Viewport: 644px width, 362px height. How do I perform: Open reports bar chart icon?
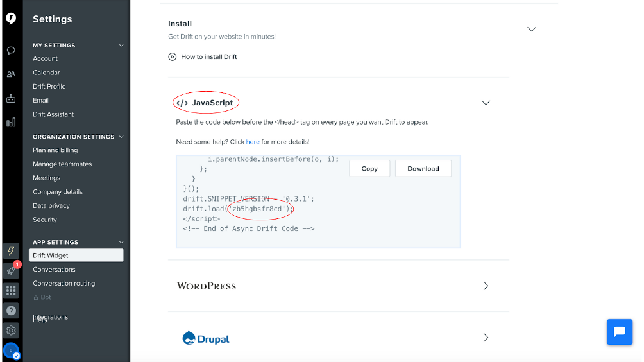(x=11, y=123)
